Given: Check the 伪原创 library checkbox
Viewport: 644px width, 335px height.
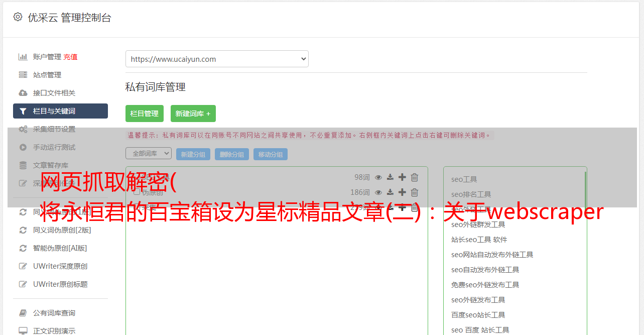Looking at the screenshot, I should pyautogui.click(x=137, y=192).
